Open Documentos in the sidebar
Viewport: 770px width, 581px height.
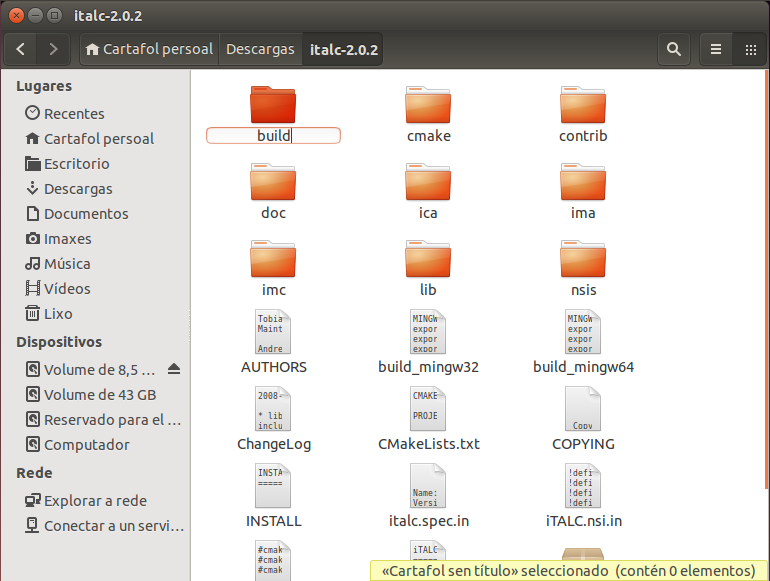(x=95, y=214)
